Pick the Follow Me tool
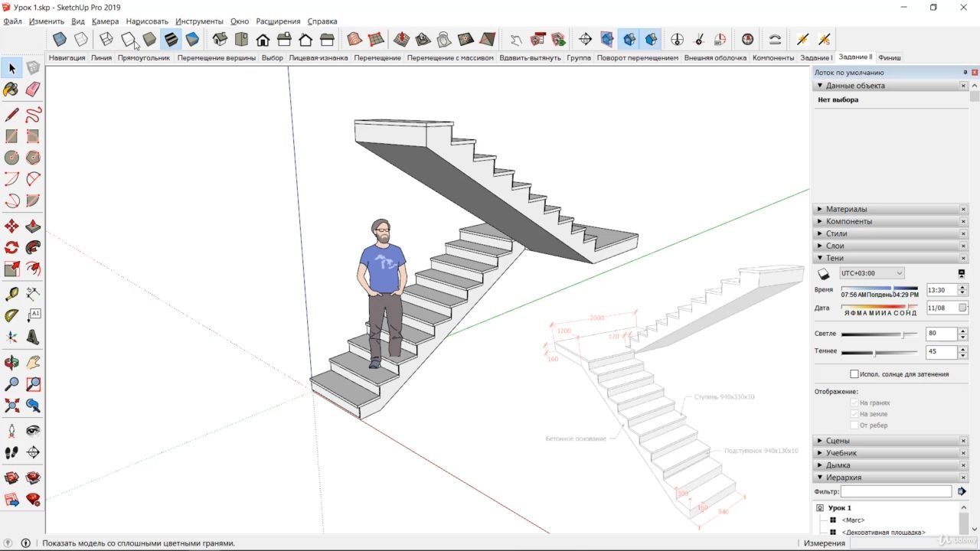Image resolution: width=980 pixels, height=551 pixels. point(33,248)
